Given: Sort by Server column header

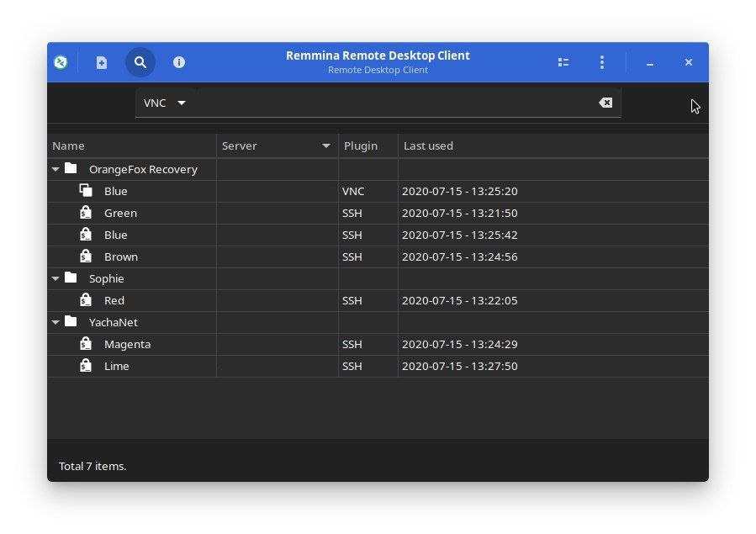Looking at the screenshot, I should click(278, 145).
